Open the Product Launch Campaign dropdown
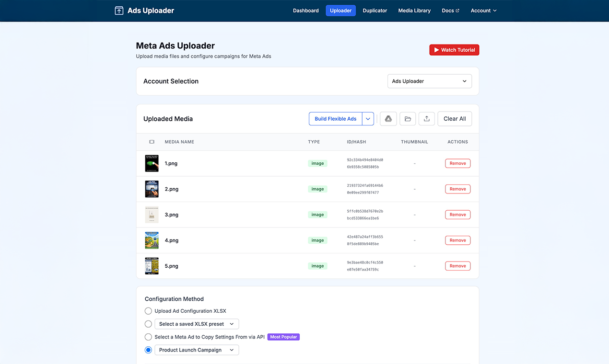 (196, 350)
